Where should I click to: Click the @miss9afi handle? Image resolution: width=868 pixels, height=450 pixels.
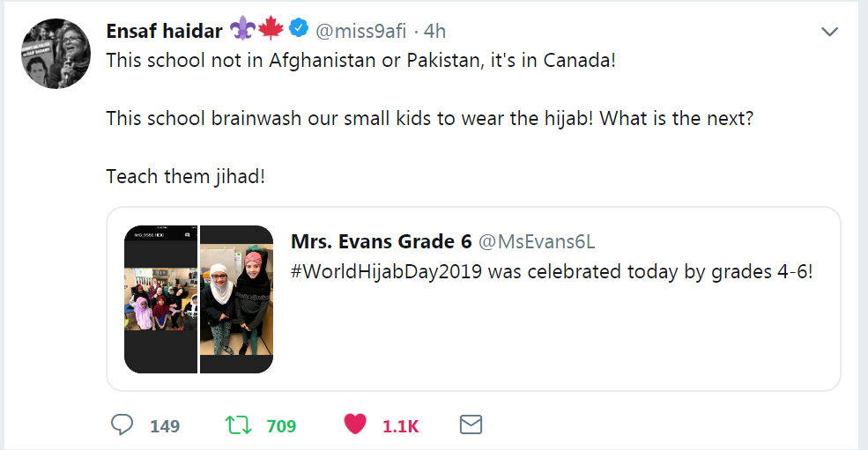coord(360,31)
